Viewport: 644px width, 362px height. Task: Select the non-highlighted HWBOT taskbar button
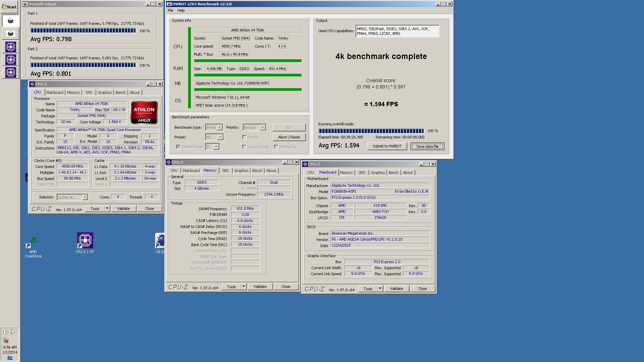click(10, 34)
